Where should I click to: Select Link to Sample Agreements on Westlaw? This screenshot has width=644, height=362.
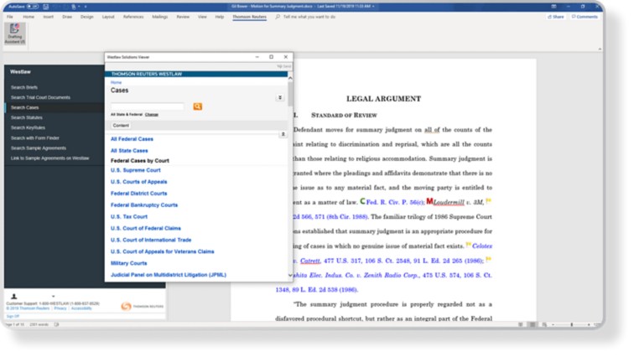coord(49,158)
